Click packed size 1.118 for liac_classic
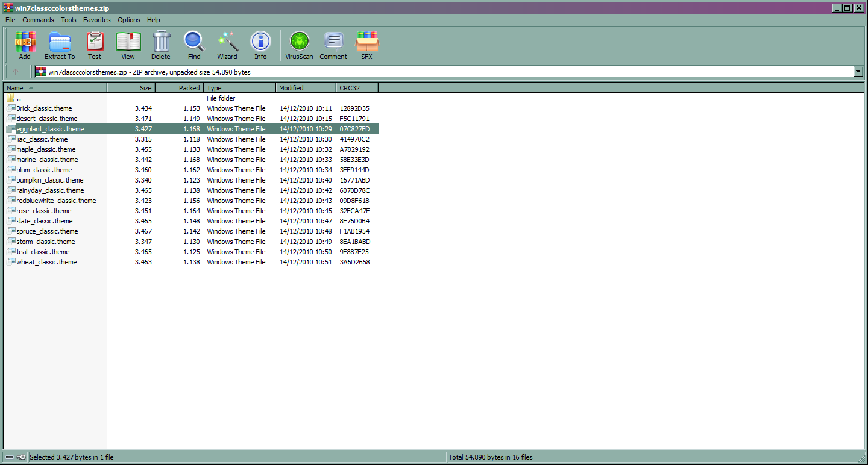The height and width of the screenshot is (465, 868). click(192, 139)
